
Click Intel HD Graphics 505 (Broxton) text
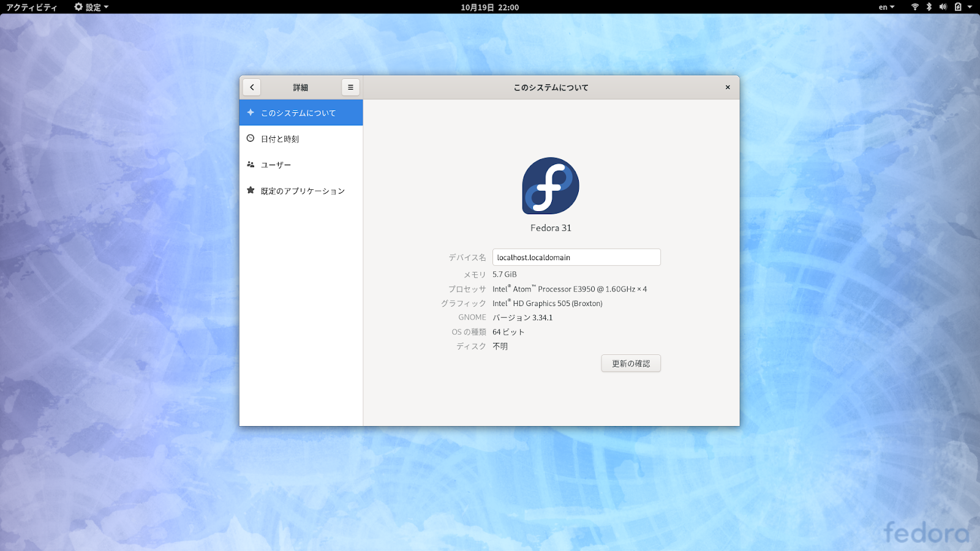(x=548, y=303)
